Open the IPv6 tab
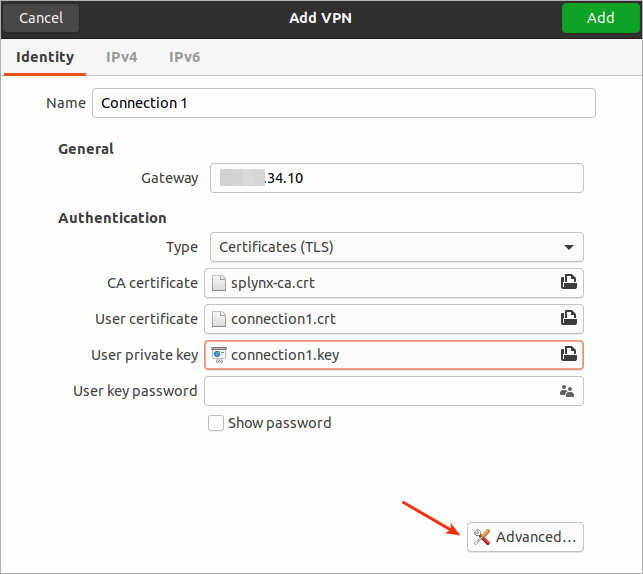Screen dimensions: 643x574 point(185,57)
